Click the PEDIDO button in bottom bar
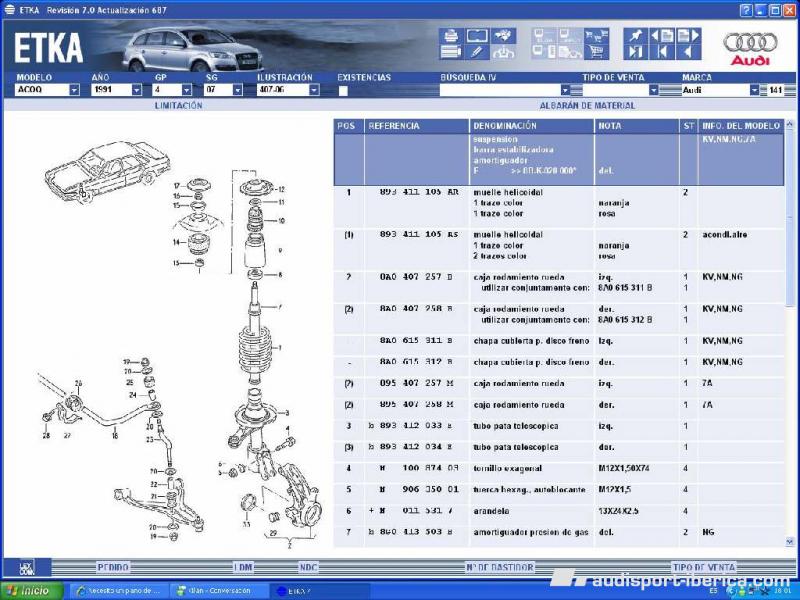Image resolution: width=800 pixels, height=600 pixels. point(113,567)
